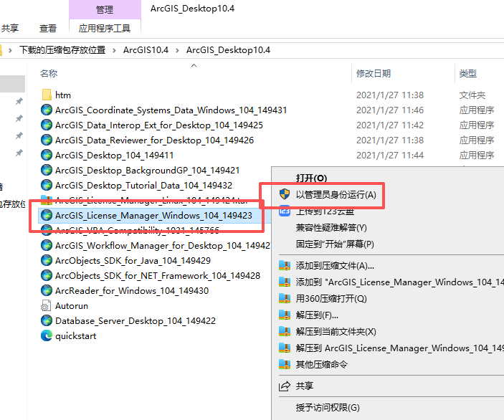
Task: Choose 固定到"开始"屏幕(P)
Action: [x=335, y=244]
